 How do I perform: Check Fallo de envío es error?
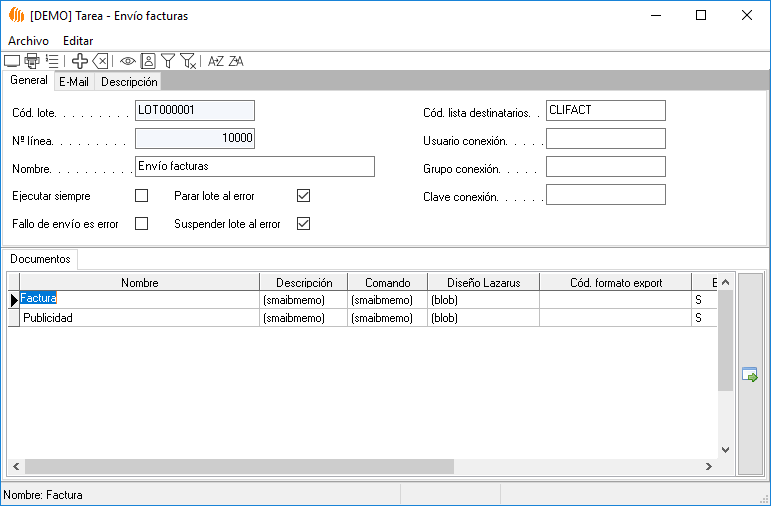pyautogui.click(x=141, y=223)
